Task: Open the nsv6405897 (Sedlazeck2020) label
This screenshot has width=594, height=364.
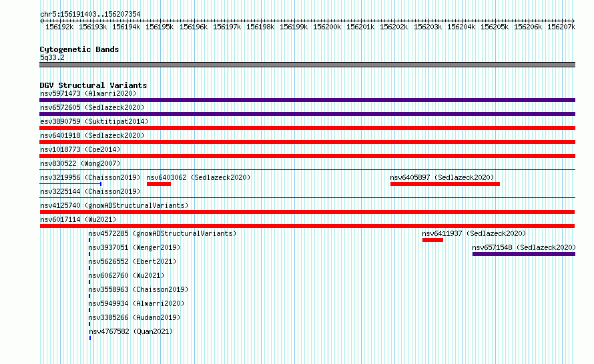Action: [x=442, y=177]
